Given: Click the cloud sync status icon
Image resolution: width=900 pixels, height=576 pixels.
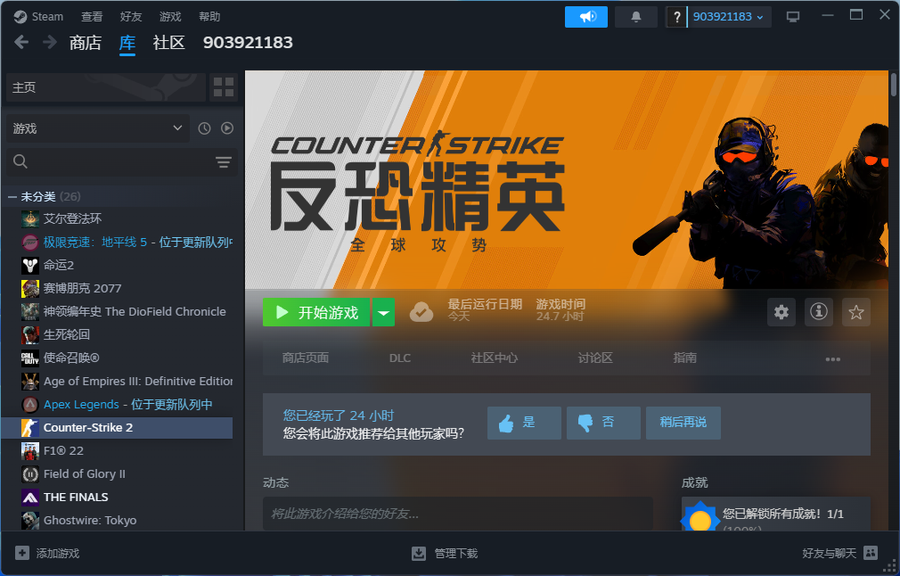Looking at the screenshot, I should (421, 312).
